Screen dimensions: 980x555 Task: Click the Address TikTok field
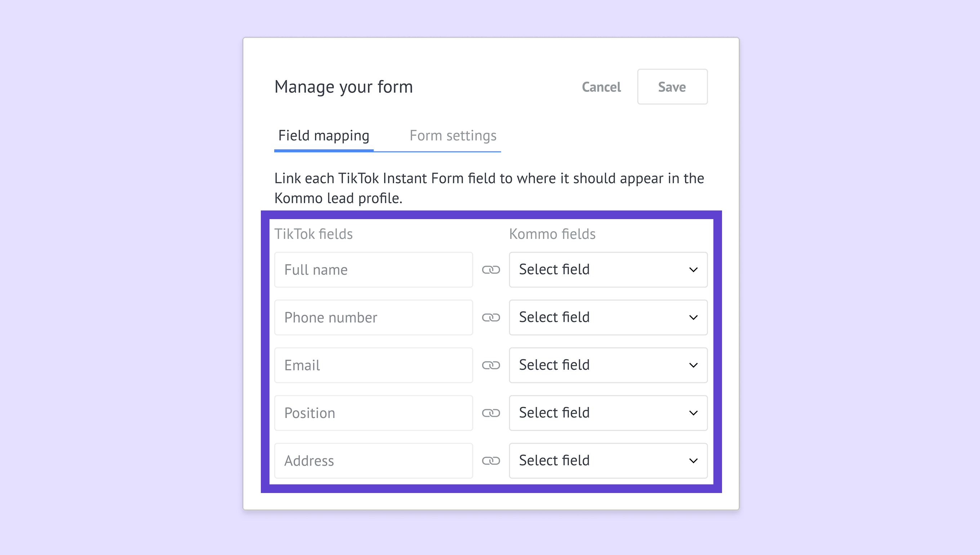pyautogui.click(x=373, y=461)
